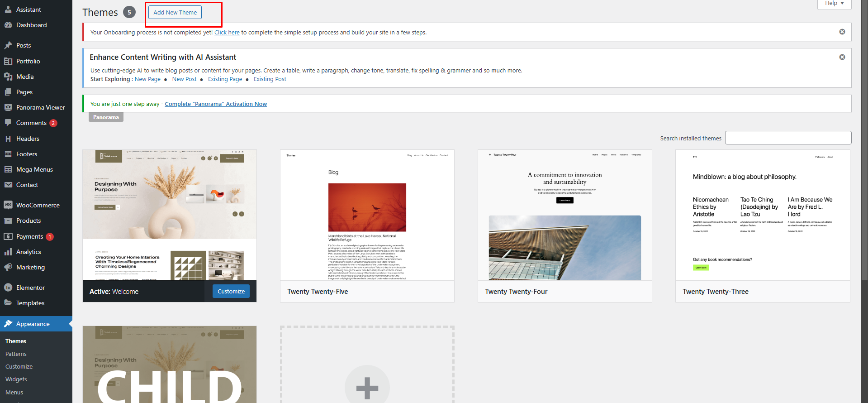This screenshot has height=403, width=868.
Task: Select the Welcome CHILD theme thumbnail
Action: coord(170,365)
